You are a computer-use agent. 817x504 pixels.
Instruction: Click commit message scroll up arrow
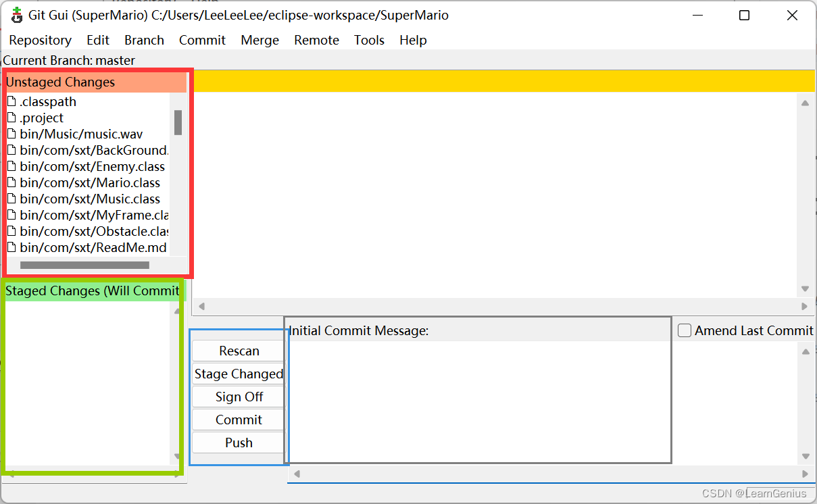point(805,352)
